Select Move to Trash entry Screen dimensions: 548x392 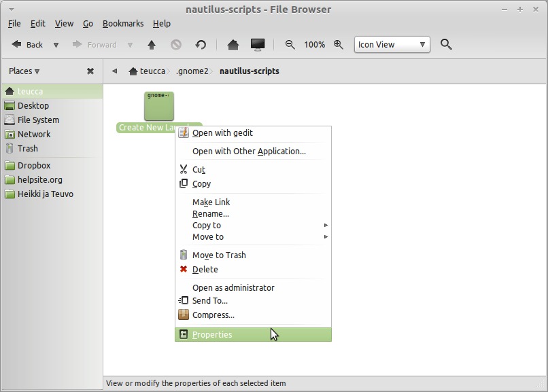253,255
